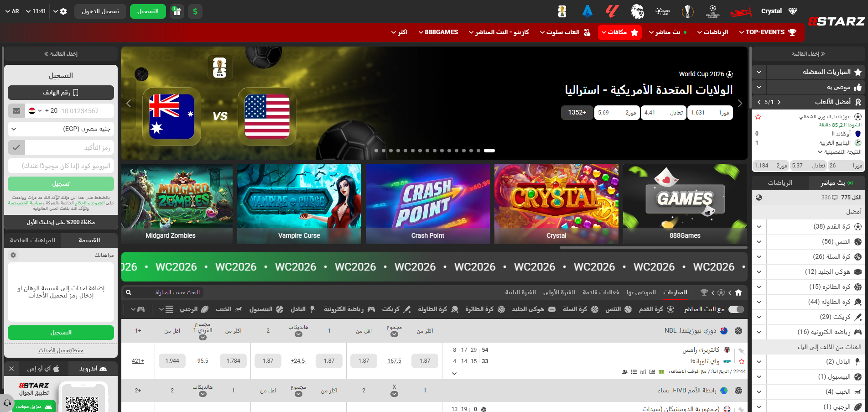Filter matches by volleyball كرة الطائرة
Screen dimensions: 868x412
[485, 309]
